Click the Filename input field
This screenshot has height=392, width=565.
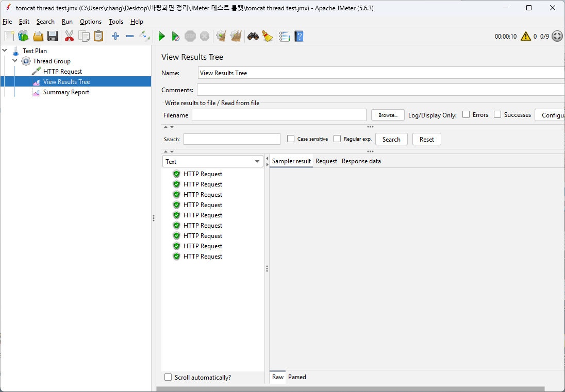[x=279, y=115]
